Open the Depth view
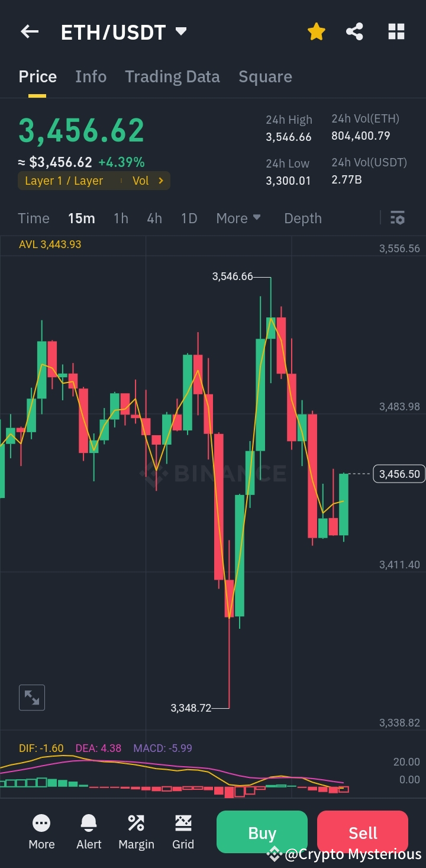The height and width of the screenshot is (868, 426). pyautogui.click(x=302, y=218)
